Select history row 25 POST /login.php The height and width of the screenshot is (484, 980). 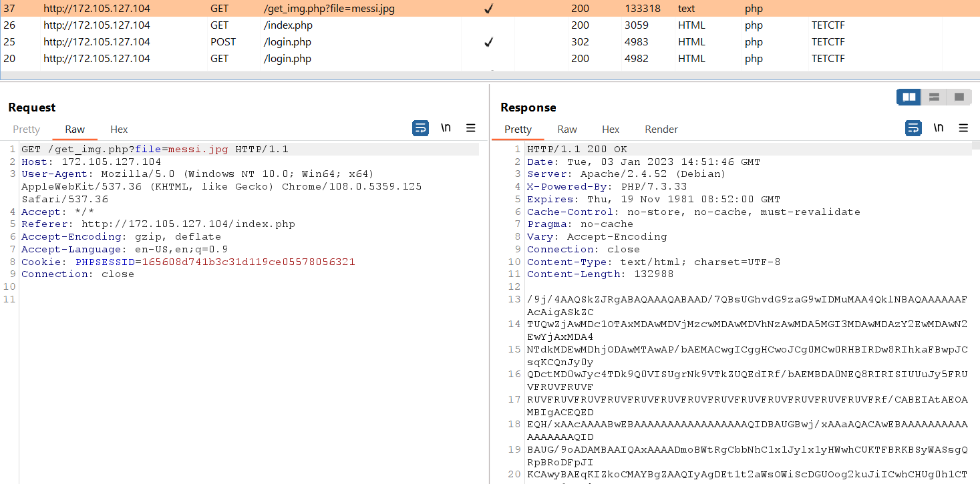490,42
